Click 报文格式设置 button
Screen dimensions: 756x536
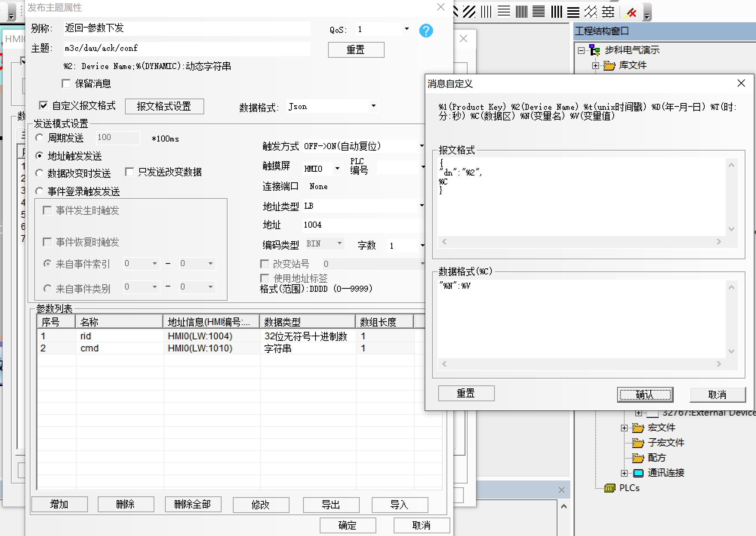tap(164, 106)
